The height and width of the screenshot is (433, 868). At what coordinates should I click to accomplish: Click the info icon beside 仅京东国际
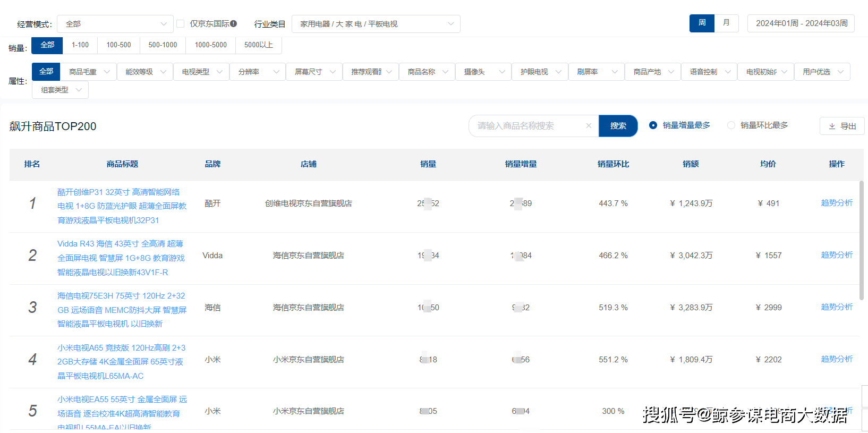[x=234, y=23]
